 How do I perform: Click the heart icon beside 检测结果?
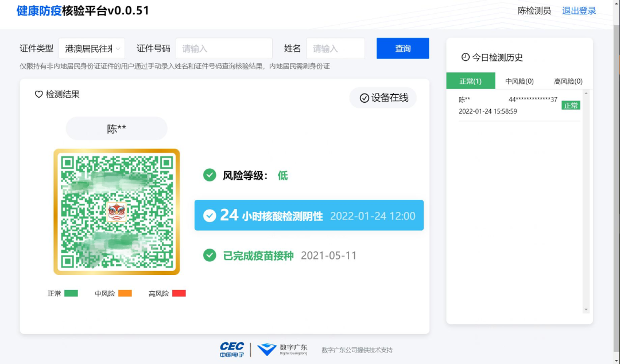coord(39,94)
